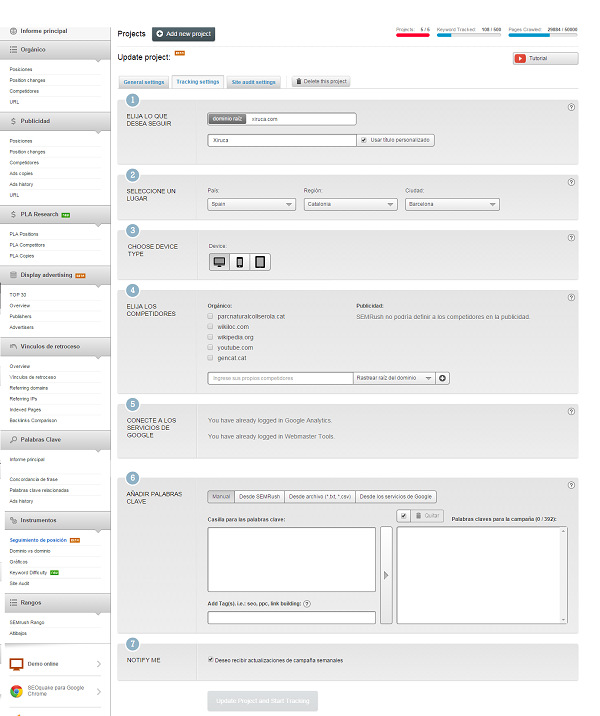
Task: Open the País dropdown showing Spain
Action: pyautogui.click(x=252, y=204)
